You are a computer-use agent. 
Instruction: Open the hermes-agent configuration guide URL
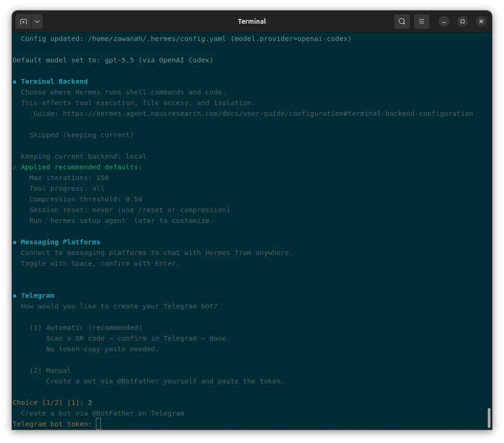coord(268,114)
